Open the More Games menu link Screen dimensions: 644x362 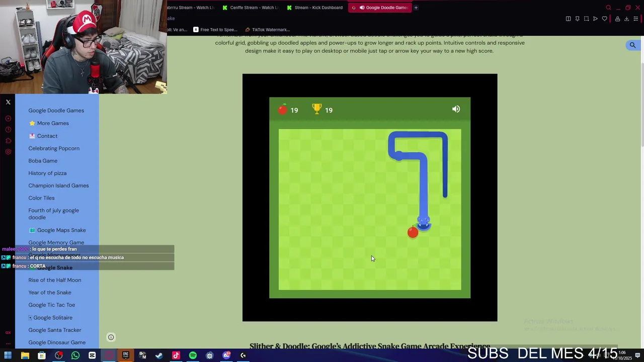[49, 123]
